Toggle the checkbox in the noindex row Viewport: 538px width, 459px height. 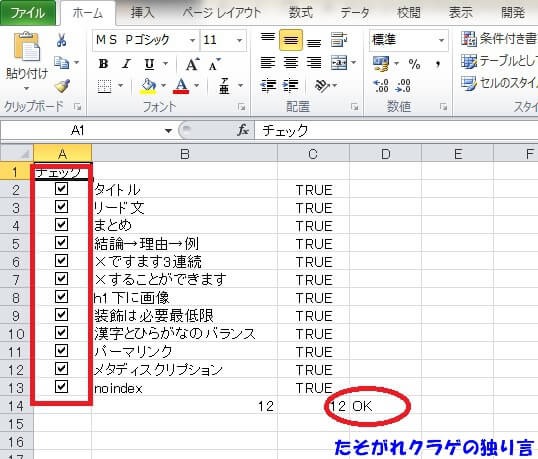click(x=61, y=387)
